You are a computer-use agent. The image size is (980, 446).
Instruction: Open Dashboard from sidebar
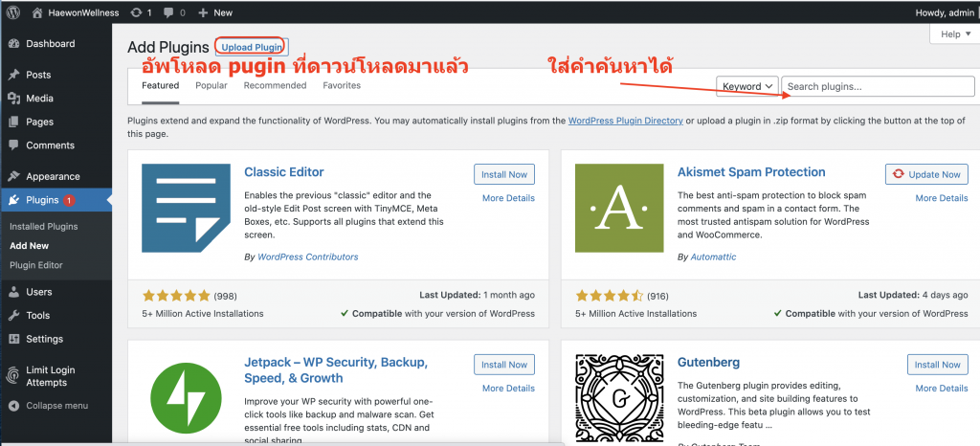[50, 44]
